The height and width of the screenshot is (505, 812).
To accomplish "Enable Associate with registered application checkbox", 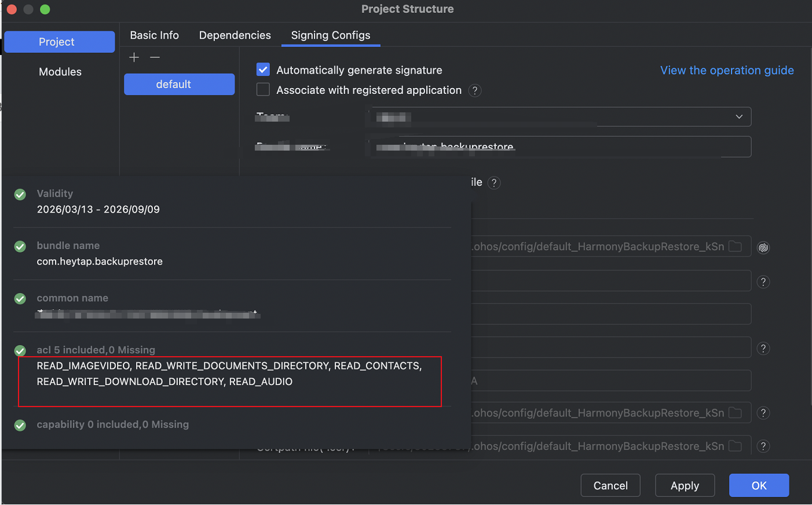I will tap(263, 90).
